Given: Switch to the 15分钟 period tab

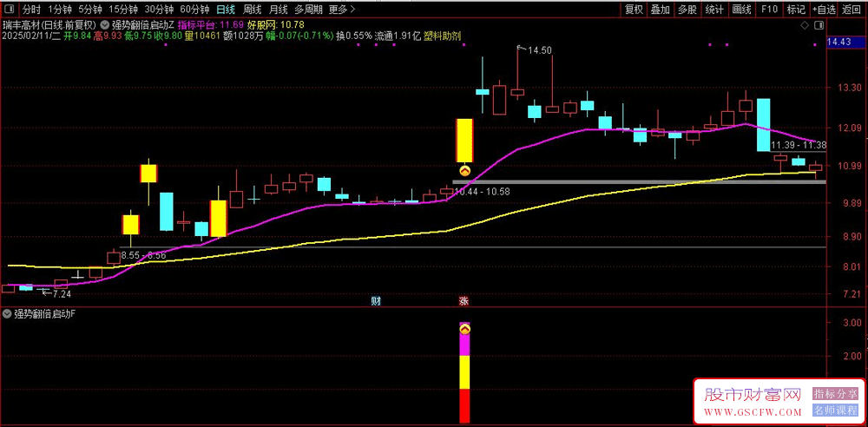Looking at the screenshot, I should [x=123, y=10].
